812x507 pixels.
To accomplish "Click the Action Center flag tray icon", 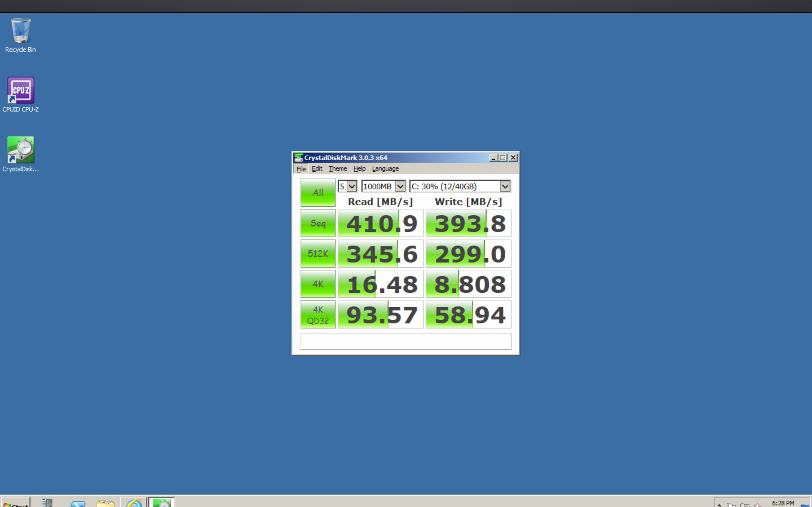I will (x=731, y=505).
